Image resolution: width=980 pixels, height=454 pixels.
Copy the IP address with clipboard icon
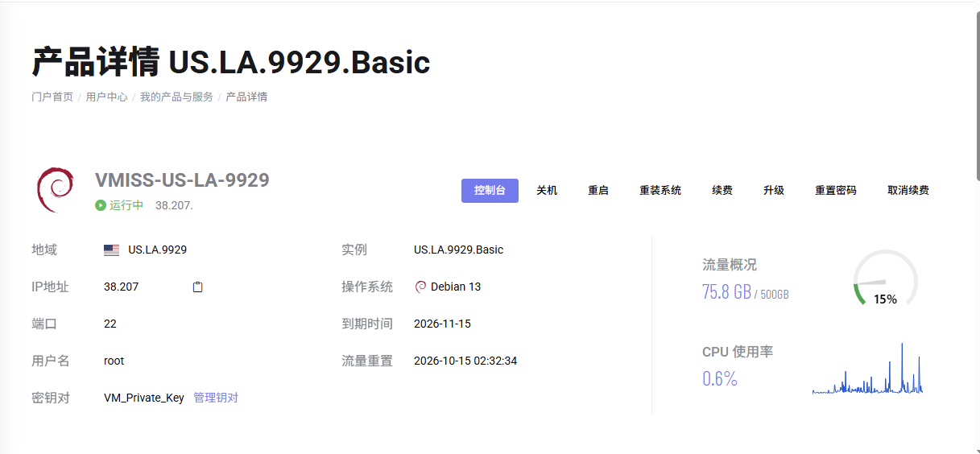coord(197,287)
